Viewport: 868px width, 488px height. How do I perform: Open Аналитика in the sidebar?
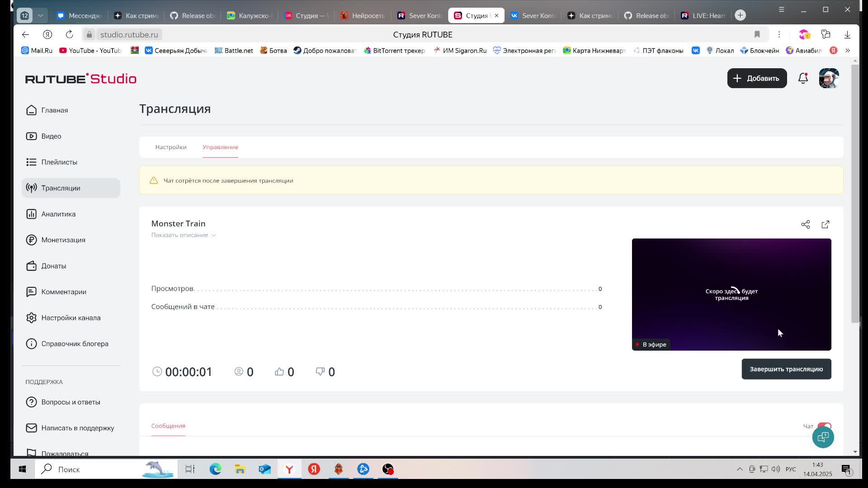[x=58, y=214]
